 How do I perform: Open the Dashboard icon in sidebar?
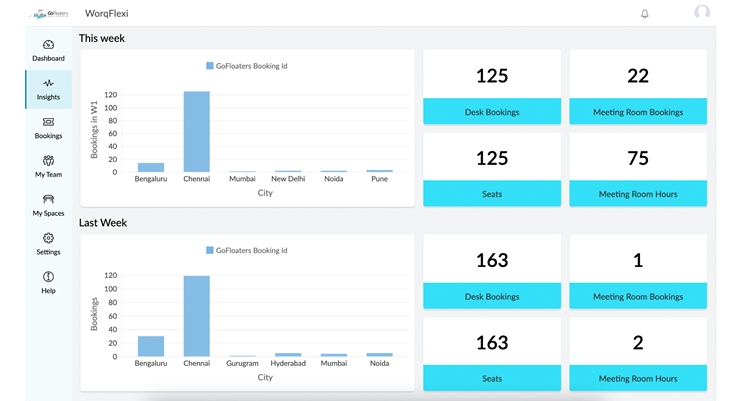[48, 45]
